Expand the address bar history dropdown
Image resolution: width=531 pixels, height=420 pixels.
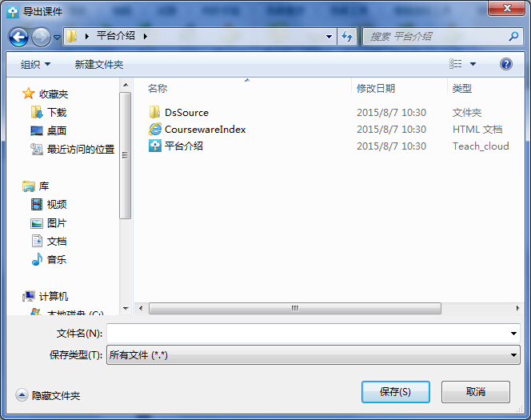tap(329, 37)
